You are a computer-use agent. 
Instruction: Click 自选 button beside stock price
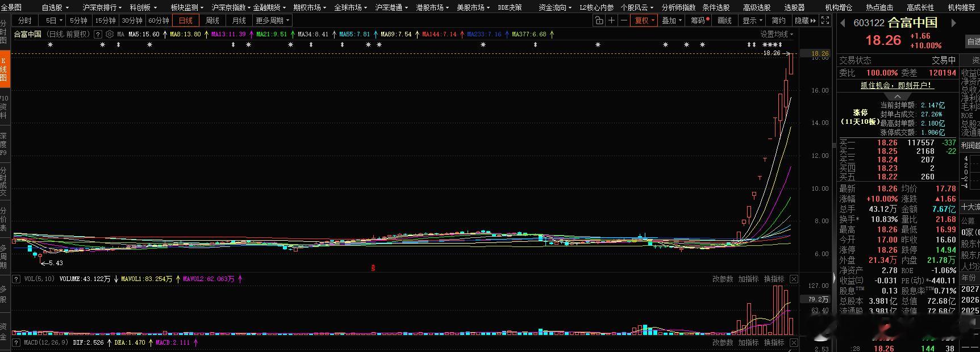[973, 41]
